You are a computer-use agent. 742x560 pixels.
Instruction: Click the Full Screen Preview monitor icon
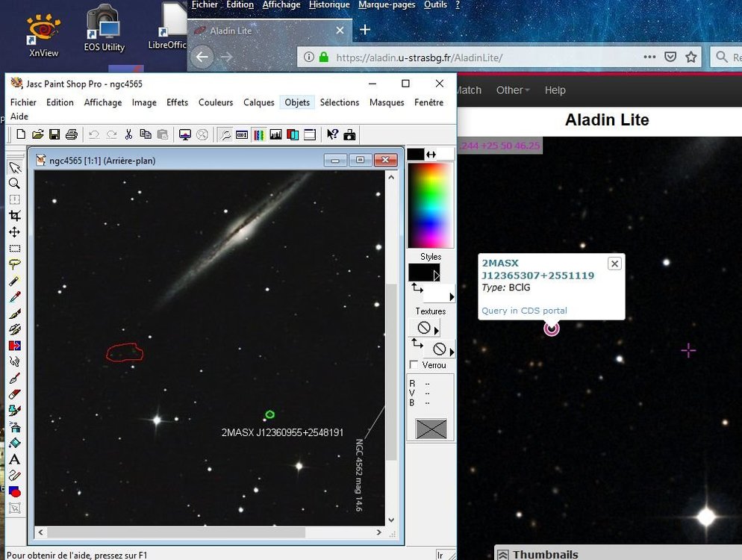[x=185, y=135]
